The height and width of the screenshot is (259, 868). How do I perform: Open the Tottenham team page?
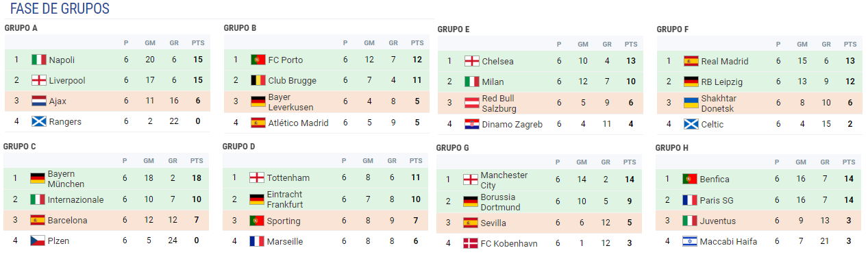click(x=288, y=177)
